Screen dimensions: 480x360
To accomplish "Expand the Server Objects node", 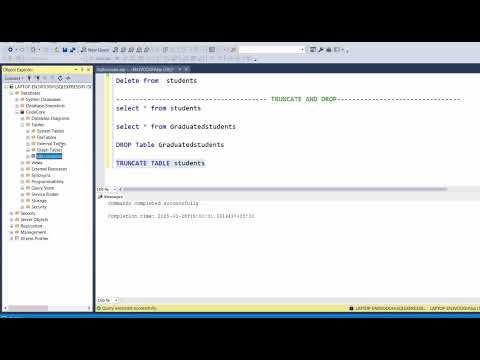I will pyautogui.click(x=11, y=220).
